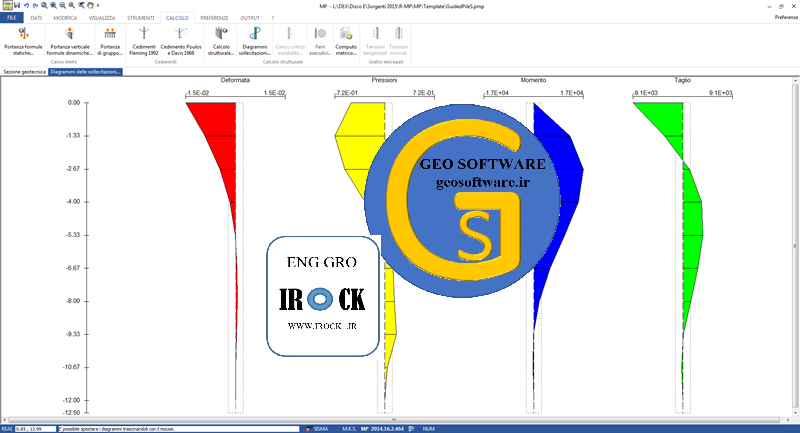Image resolution: width=800 pixels, height=433 pixels.
Task: Click the undo arrow in title bar
Action: (x=25, y=5)
